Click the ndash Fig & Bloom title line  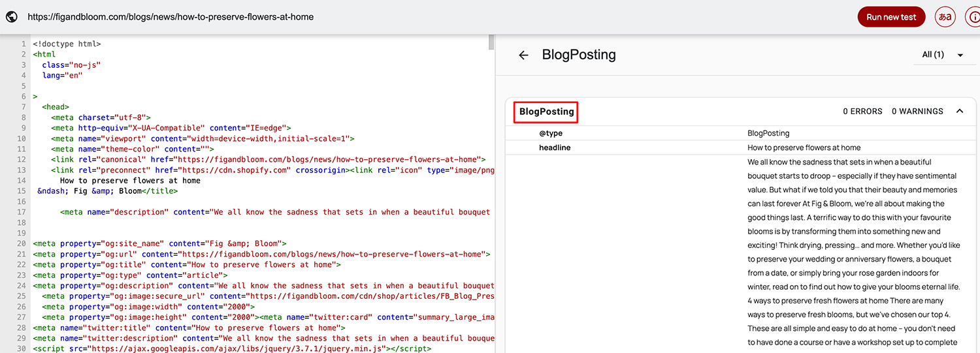coord(107,191)
